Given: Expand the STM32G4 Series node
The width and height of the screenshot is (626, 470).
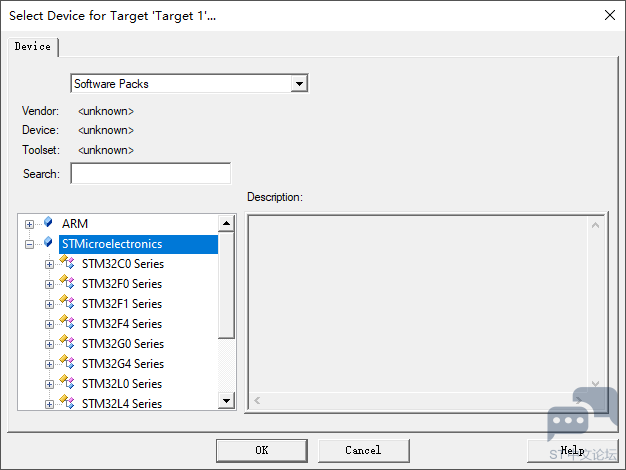Looking at the screenshot, I should click(49, 364).
